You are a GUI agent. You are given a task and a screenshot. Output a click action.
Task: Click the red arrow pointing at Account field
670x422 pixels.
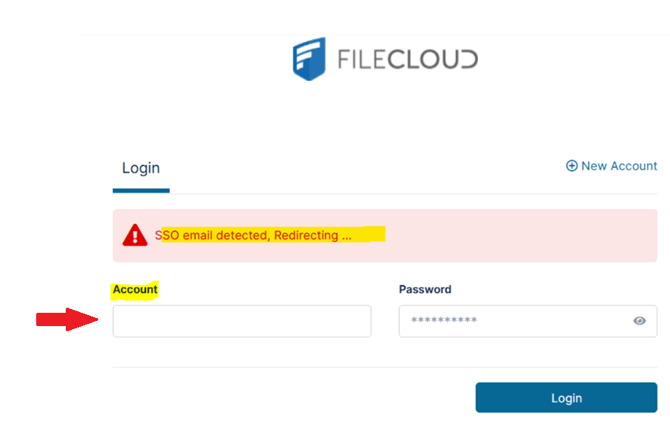(x=66, y=320)
